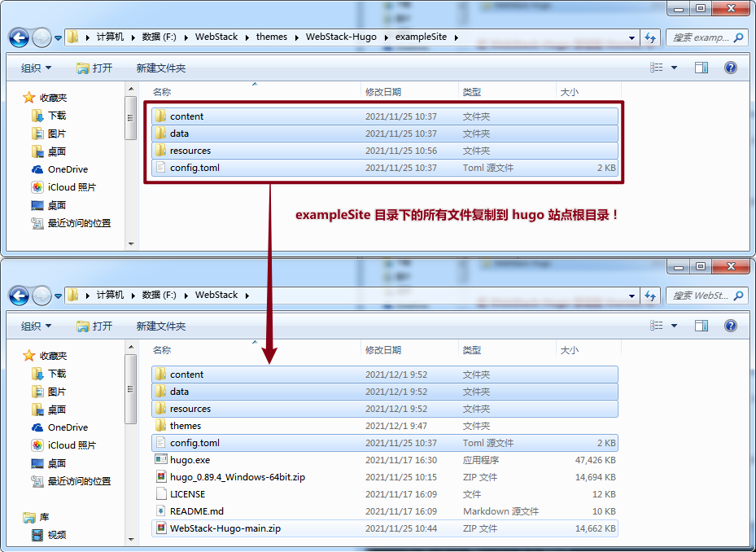Viewport: 756px width, 552px height.
Task: Sort by 大小 column in lower WebStack window
Action: (570, 350)
